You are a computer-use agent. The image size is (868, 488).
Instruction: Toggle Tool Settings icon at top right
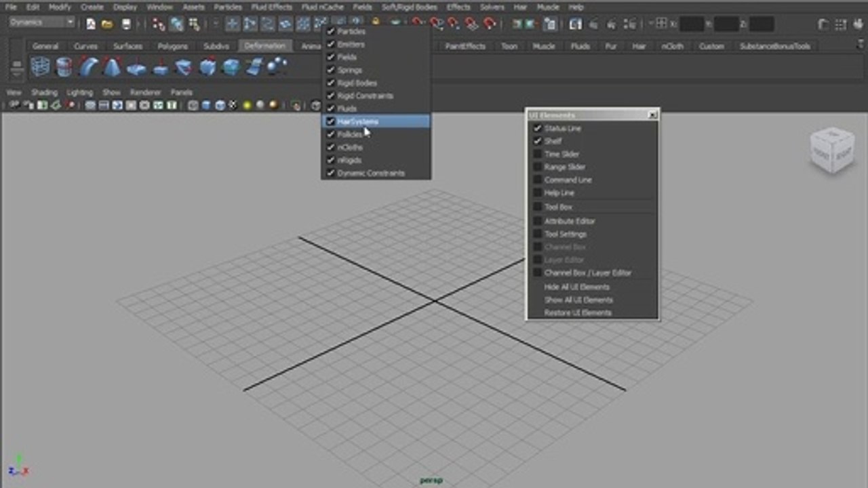840,24
